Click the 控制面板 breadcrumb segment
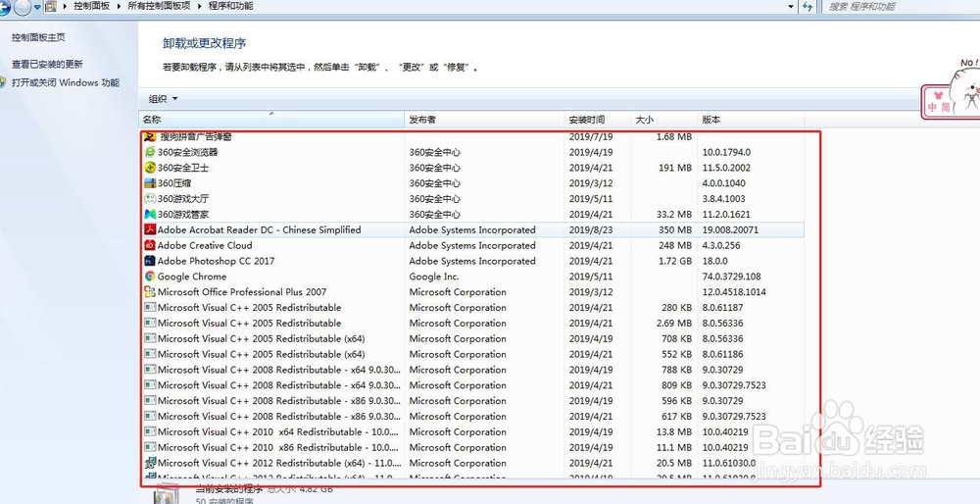This screenshot has height=504, width=980. 91,6
